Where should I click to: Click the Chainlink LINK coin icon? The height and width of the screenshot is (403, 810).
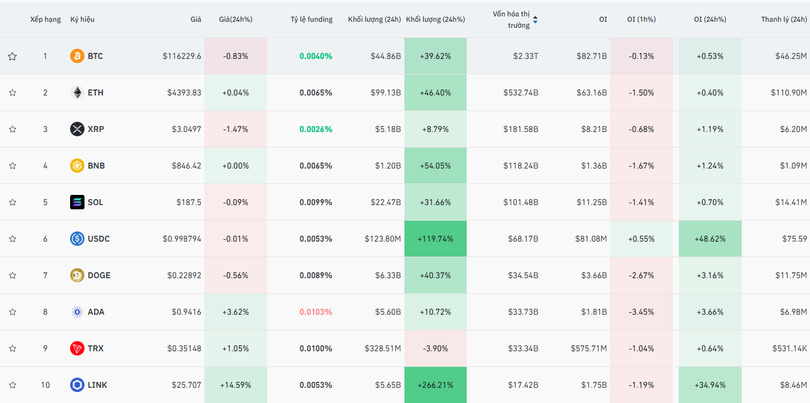[77, 385]
